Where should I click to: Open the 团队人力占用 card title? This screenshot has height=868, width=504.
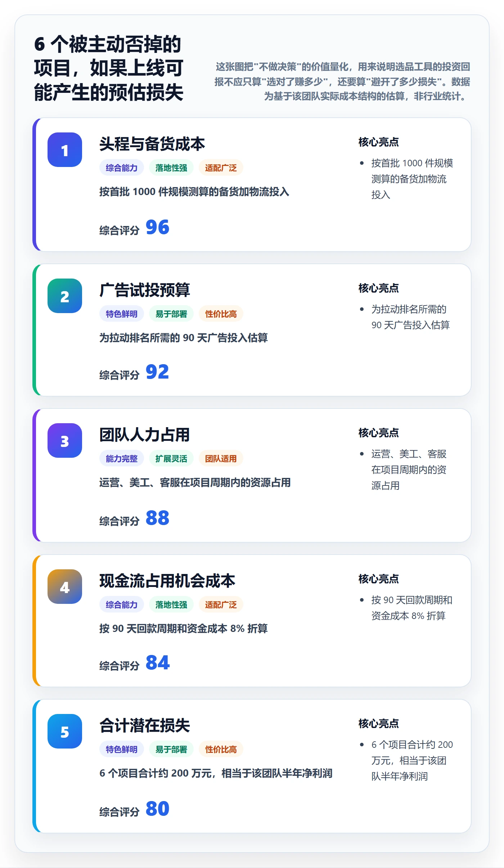pyautogui.click(x=144, y=435)
